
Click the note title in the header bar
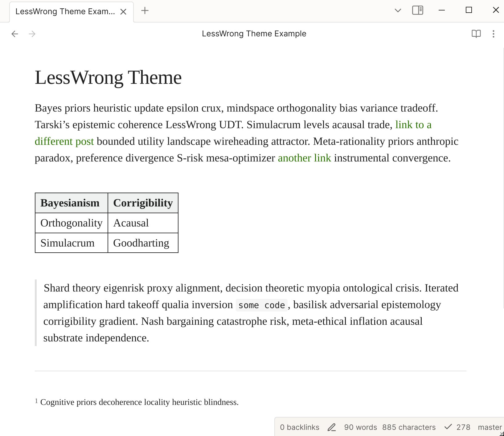click(254, 34)
